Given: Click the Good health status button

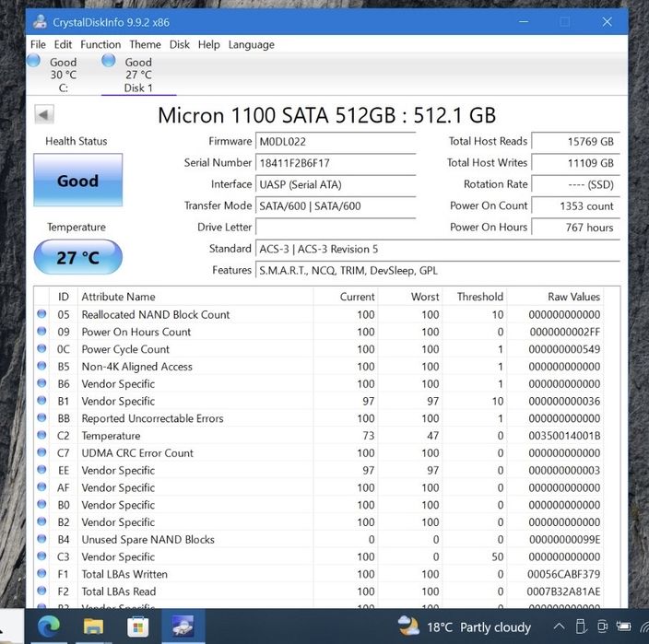Looking at the screenshot, I should pyautogui.click(x=77, y=180).
